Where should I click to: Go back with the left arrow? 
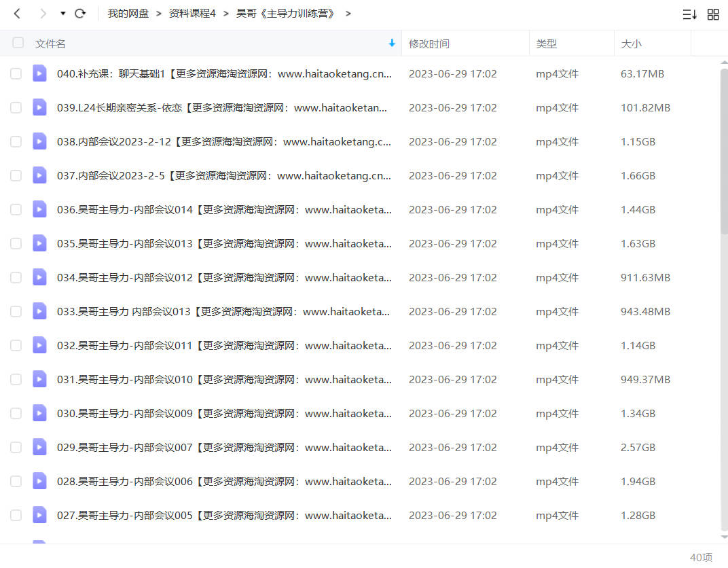(17, 14)
